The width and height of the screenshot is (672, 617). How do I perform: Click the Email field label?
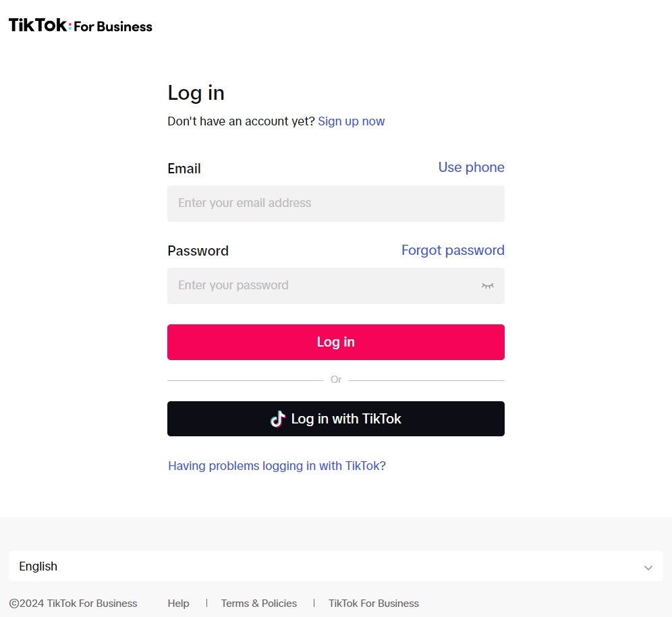click(184, 169)
